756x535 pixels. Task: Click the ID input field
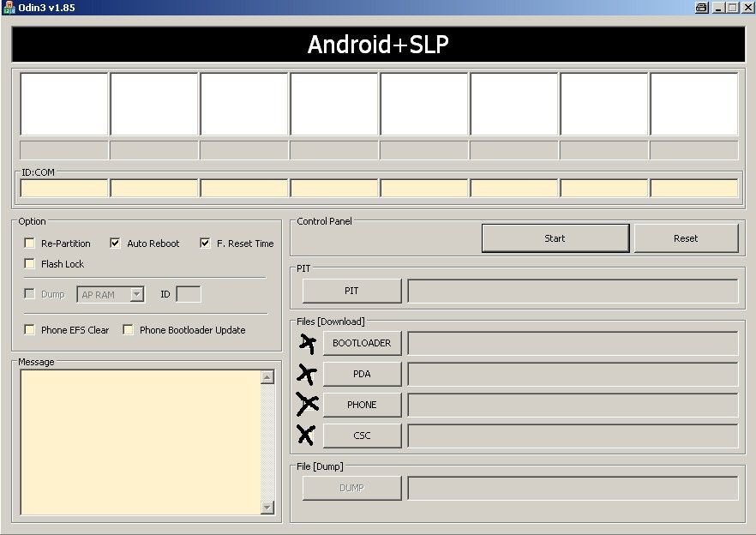pos(189,294)
